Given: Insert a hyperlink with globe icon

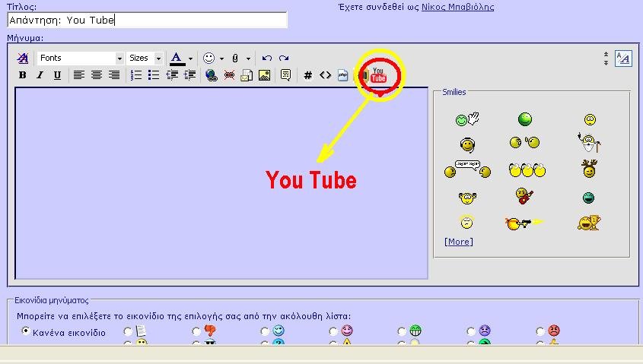Looking at the screenshot, I should click(212, 75).
